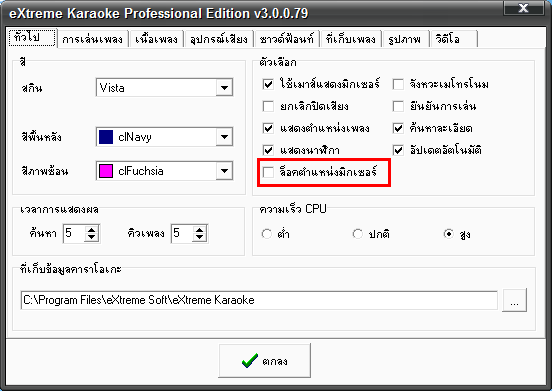
Task: Open the ที่เก็บเพลง tab
Action: point(351,39)
